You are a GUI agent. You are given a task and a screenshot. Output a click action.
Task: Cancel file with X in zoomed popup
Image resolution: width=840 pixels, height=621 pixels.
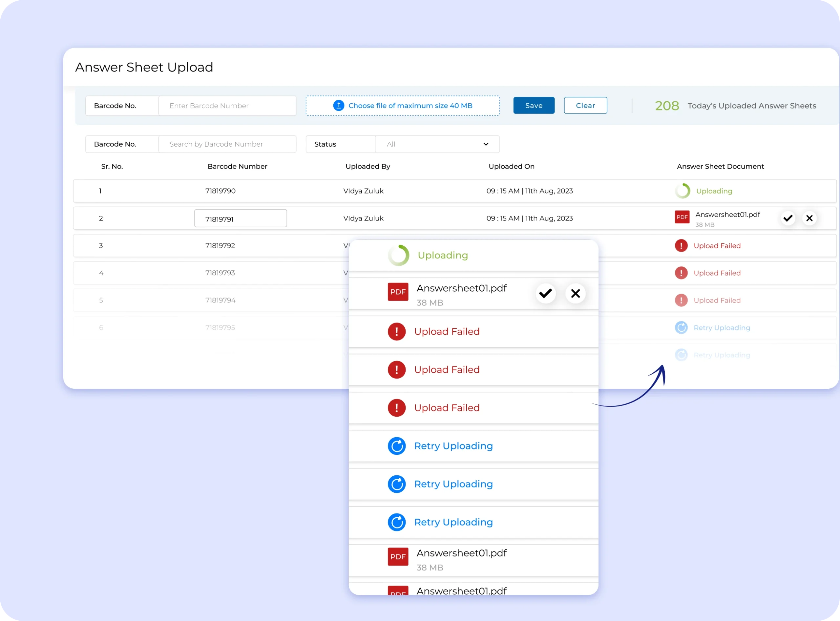click(575, 293)
